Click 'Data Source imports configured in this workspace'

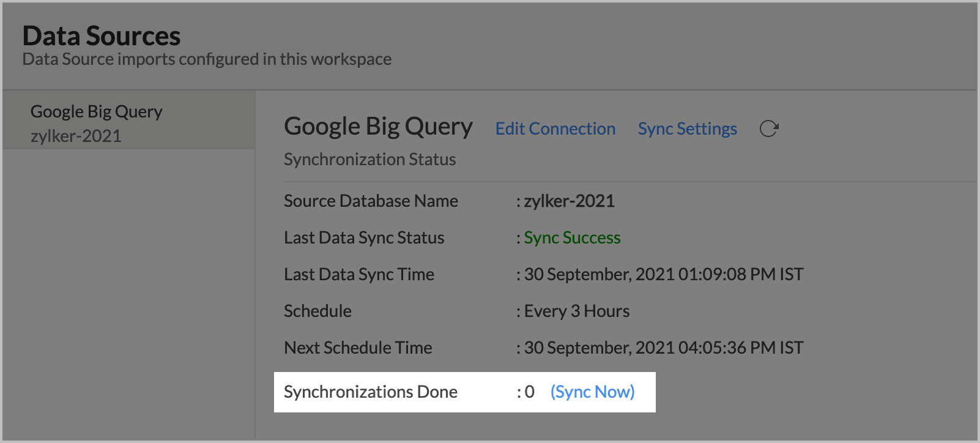207,59
